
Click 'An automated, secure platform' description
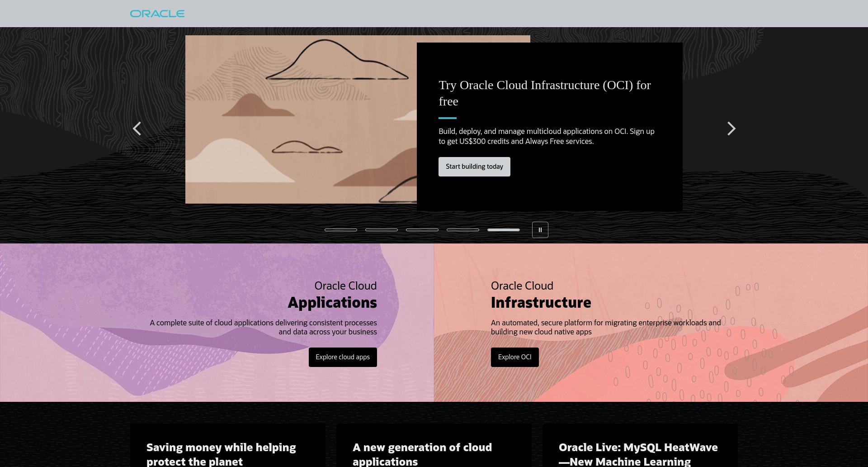606,327
